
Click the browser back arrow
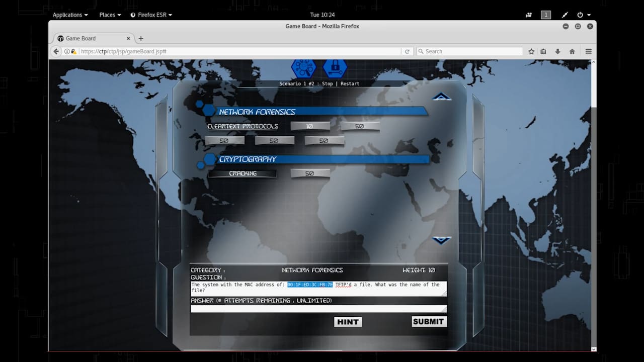56,51
